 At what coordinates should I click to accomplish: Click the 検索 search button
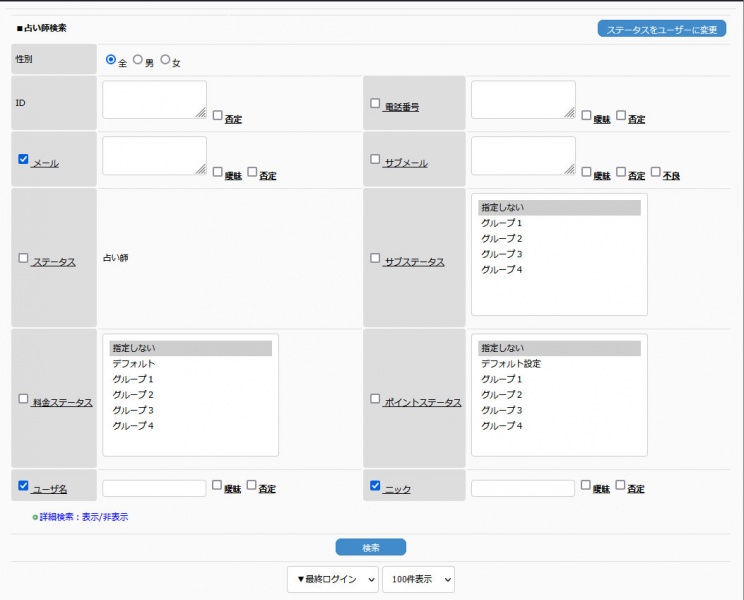(x=370, y=547)
